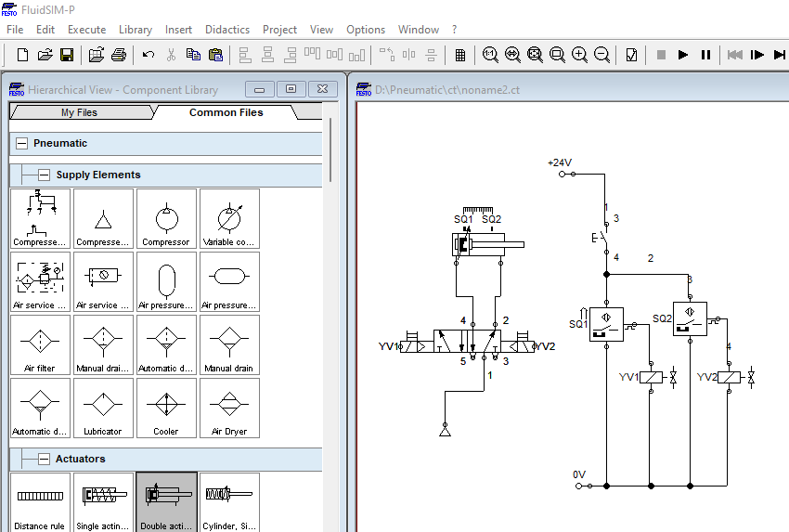Click the Zoom Out minus magnifier
The width and height of the screenshot is (789, 532).
pyautogui.click(x=601, y=55)
